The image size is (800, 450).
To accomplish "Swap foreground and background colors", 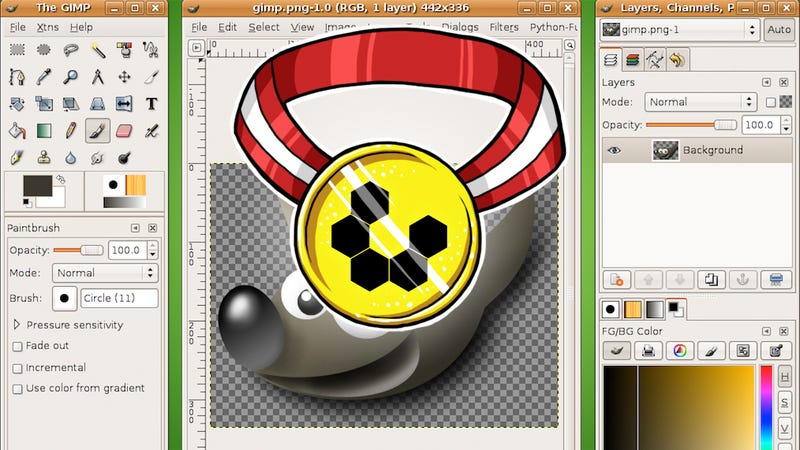I will tap(61, 179).
